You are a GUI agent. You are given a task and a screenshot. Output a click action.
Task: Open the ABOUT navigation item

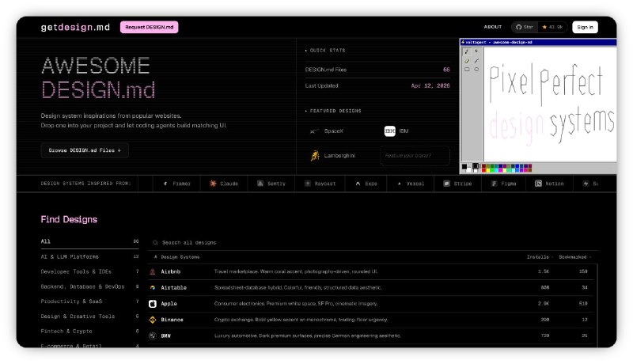coord(493,27)
